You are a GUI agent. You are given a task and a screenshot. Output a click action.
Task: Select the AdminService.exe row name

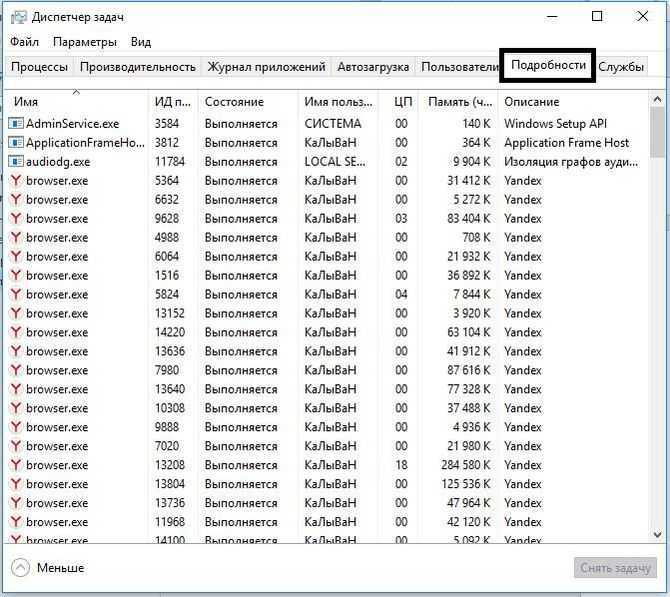[x=73, y=124]
